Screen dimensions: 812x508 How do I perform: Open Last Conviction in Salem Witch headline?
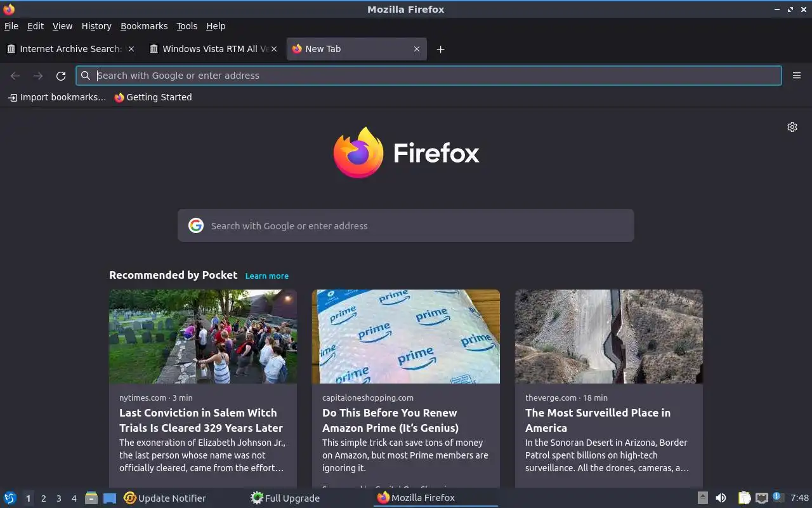tap(201, 420)
